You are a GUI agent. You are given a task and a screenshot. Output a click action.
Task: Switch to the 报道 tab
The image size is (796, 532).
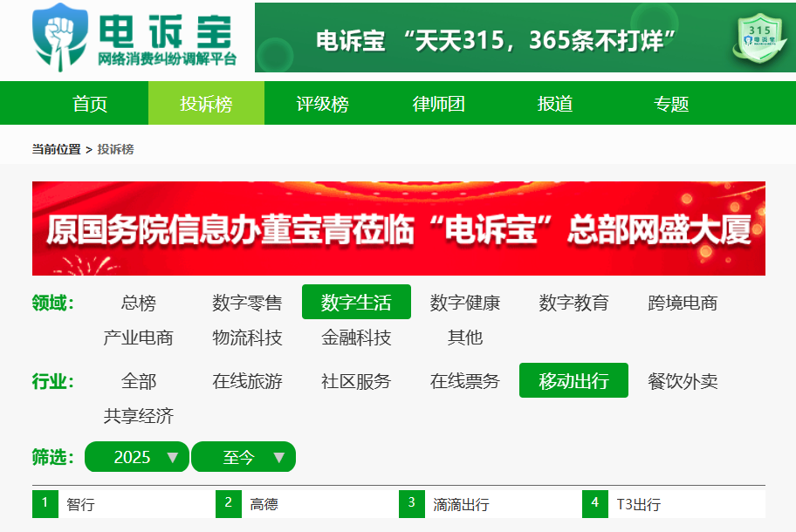(555, 104)
